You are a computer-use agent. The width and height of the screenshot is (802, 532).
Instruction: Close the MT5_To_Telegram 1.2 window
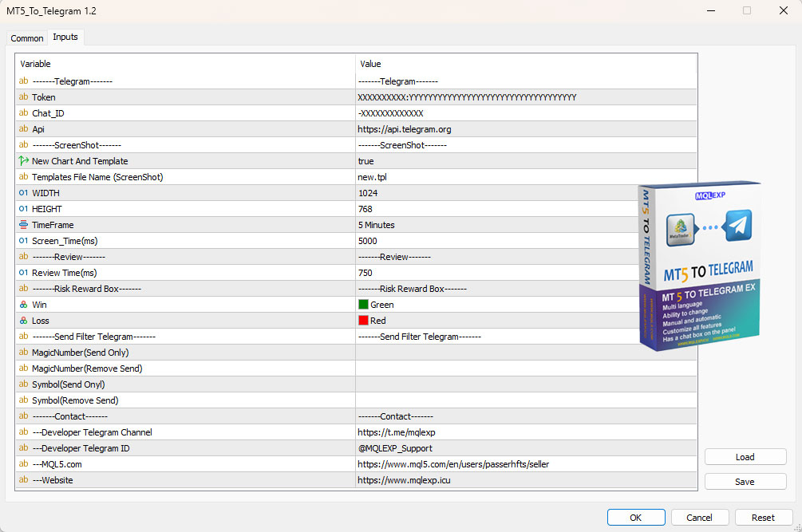[x=784, y=10]
